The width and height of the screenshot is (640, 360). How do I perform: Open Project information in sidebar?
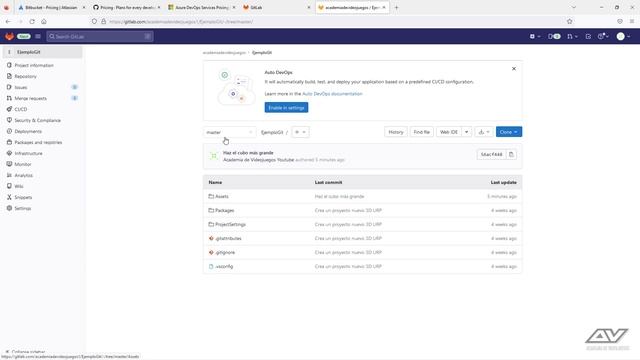[x=34, y=65]
